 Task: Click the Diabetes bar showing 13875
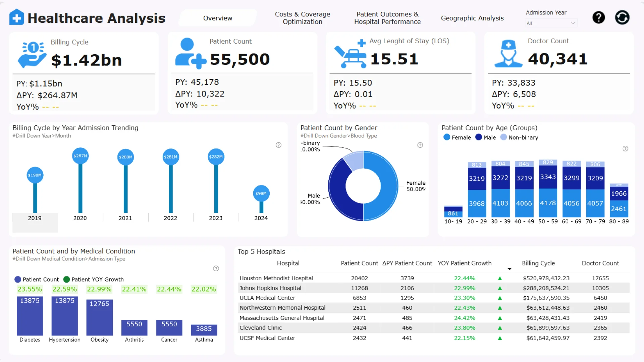[30, 316]
